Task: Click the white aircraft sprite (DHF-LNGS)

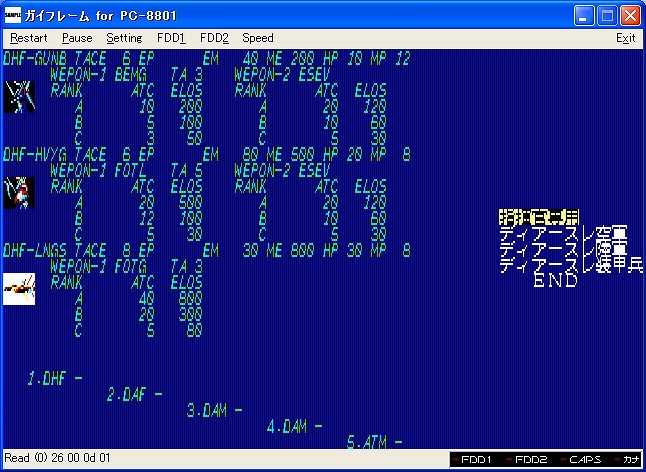Action: pos(19,288)
